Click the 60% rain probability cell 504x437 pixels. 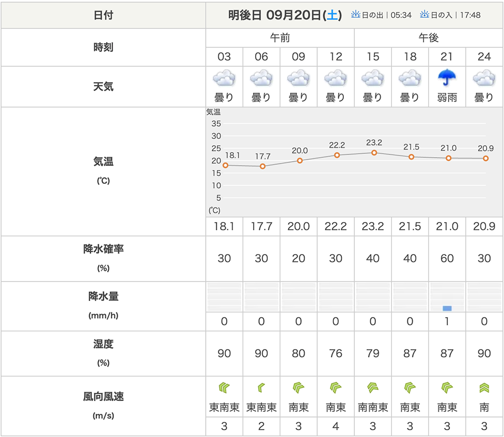pos(447,258)
